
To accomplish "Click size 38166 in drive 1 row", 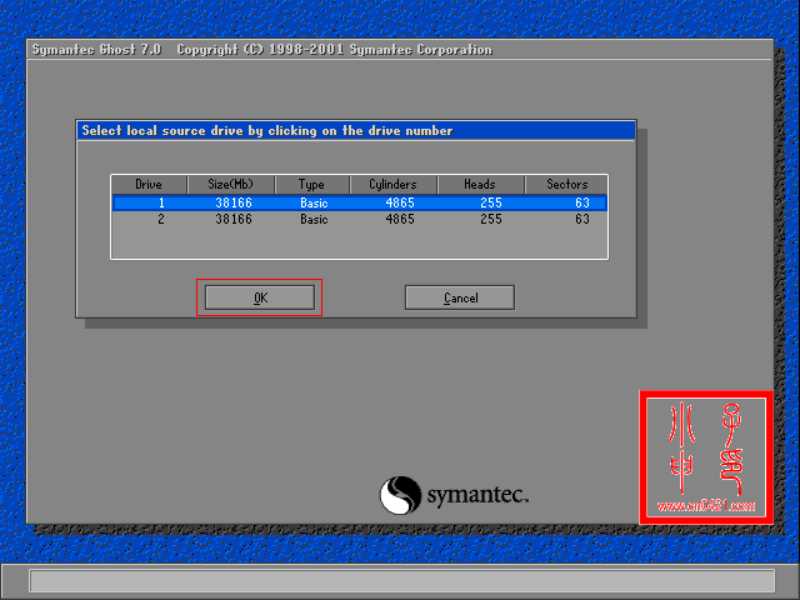I will pyautogui.click(x=234, y=203).
